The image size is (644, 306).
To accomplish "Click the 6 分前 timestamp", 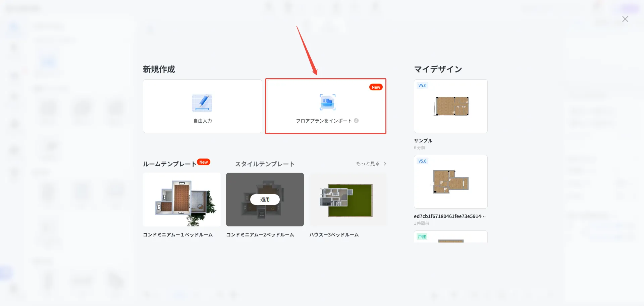I will click(419, 148).
